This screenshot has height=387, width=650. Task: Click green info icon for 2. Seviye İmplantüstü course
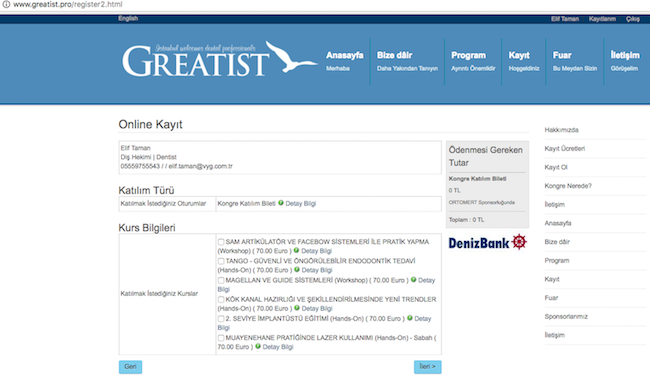410,318
